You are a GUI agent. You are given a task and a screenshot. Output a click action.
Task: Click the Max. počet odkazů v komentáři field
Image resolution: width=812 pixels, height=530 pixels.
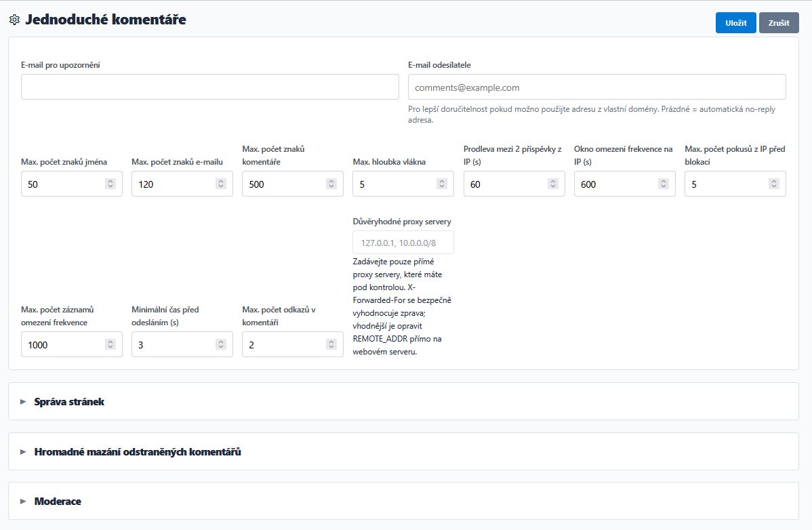coord(293,344)
